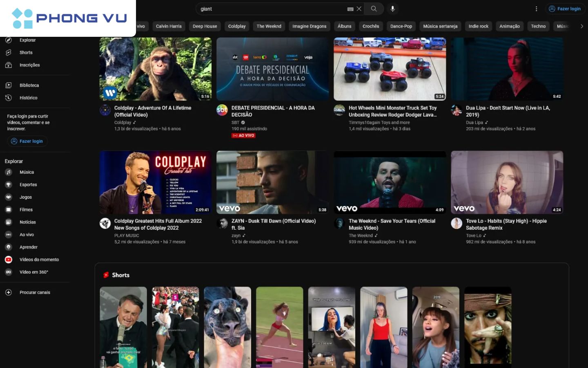588x368 pixels.
Task: Click the magnifier search button
Action: click(x=374, y=9)
